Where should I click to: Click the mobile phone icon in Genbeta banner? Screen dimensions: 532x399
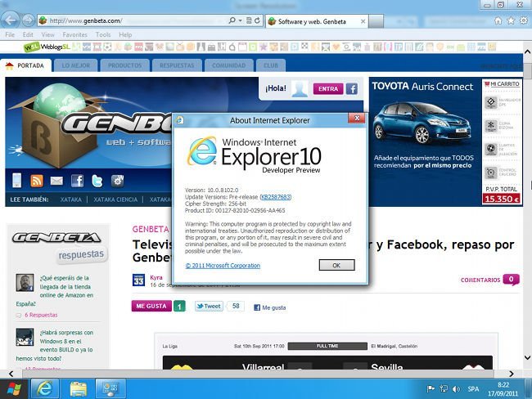[x=16, y=181]
